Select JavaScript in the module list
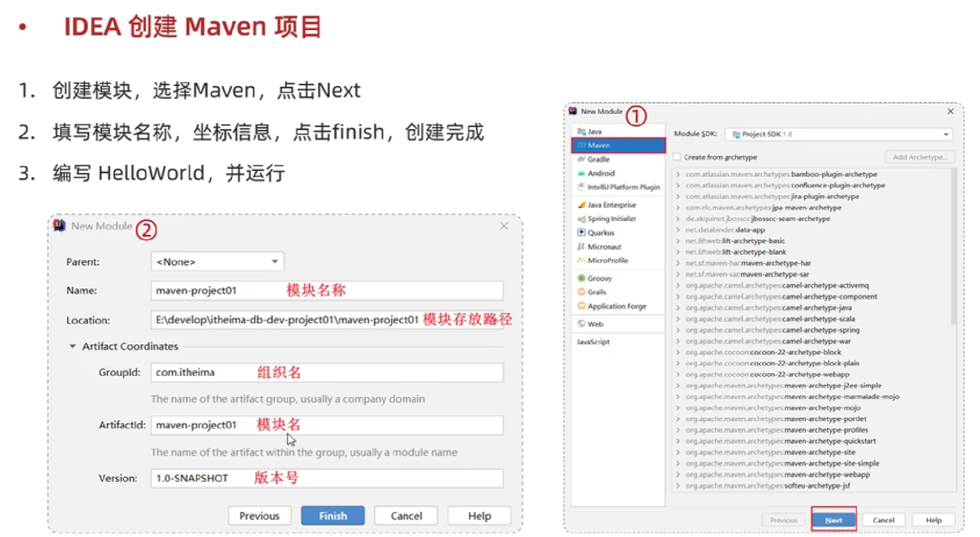Image resolution: width=980 pixels, height=537 pixels. (x=618, y=342)
